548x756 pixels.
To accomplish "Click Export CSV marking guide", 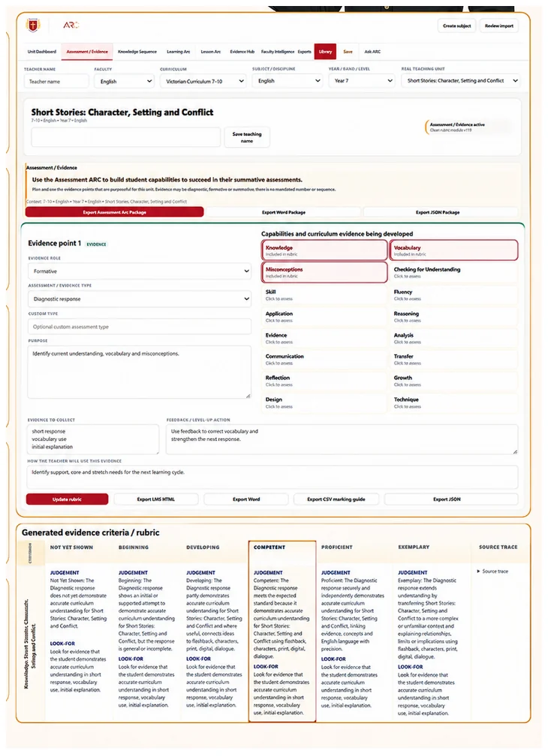I will point(336,499).
